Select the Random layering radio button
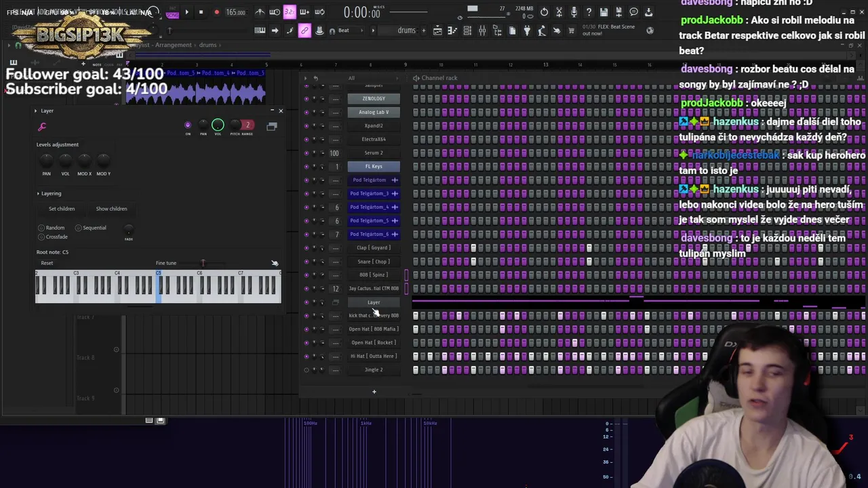 tap(41, 228)
